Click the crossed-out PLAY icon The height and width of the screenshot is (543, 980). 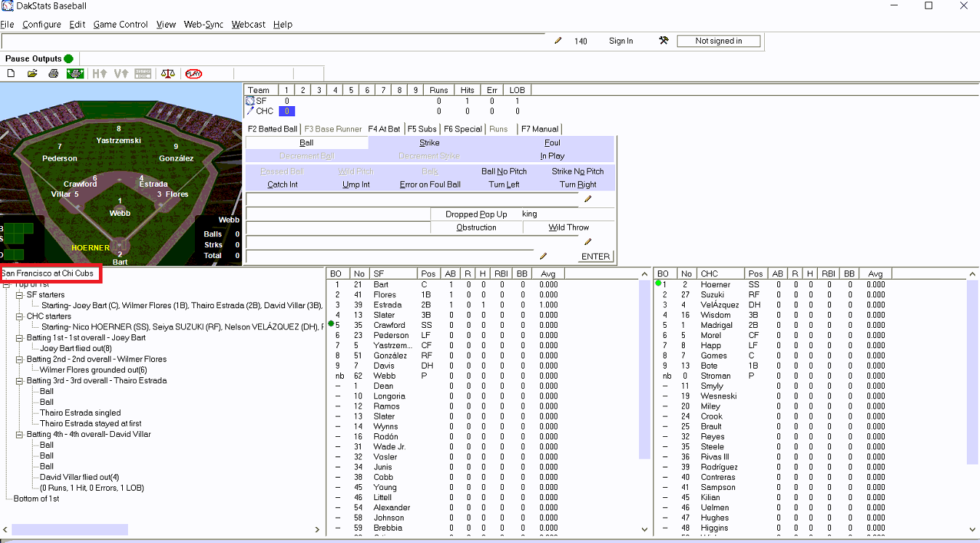point(193,73)
